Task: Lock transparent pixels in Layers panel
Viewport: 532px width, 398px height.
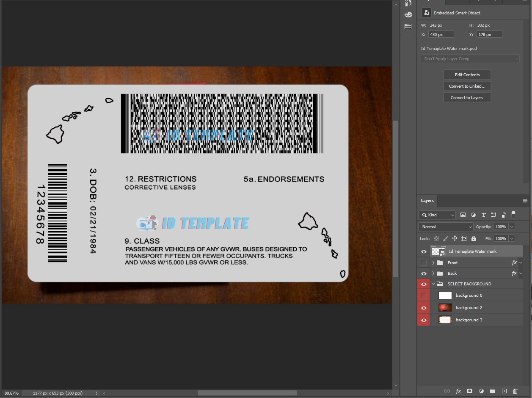Action: click(436, 238)
